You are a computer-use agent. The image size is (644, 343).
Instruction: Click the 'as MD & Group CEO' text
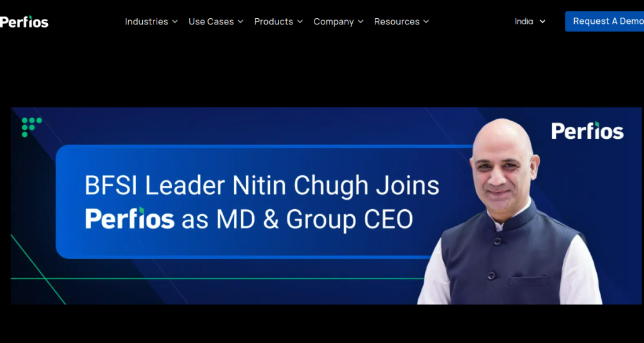[x=297, y=220]
